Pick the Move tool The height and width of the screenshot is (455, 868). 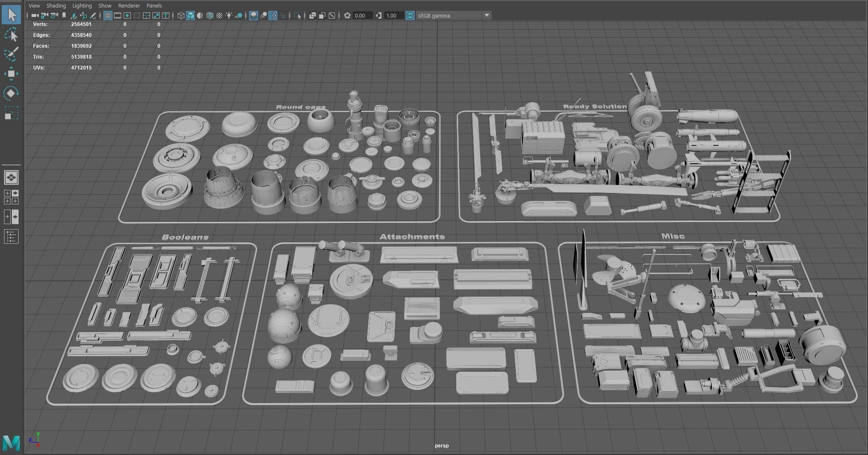pos(11,74)
